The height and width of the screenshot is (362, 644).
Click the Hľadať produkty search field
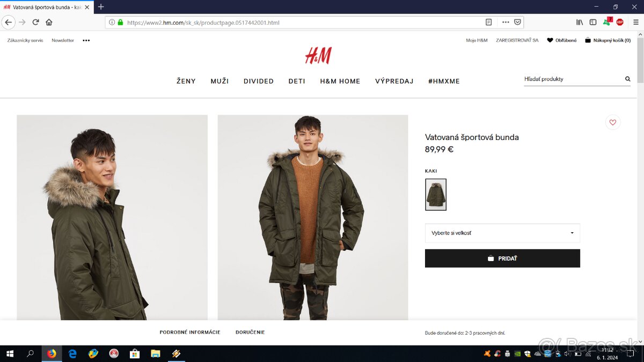click(573, 79)
